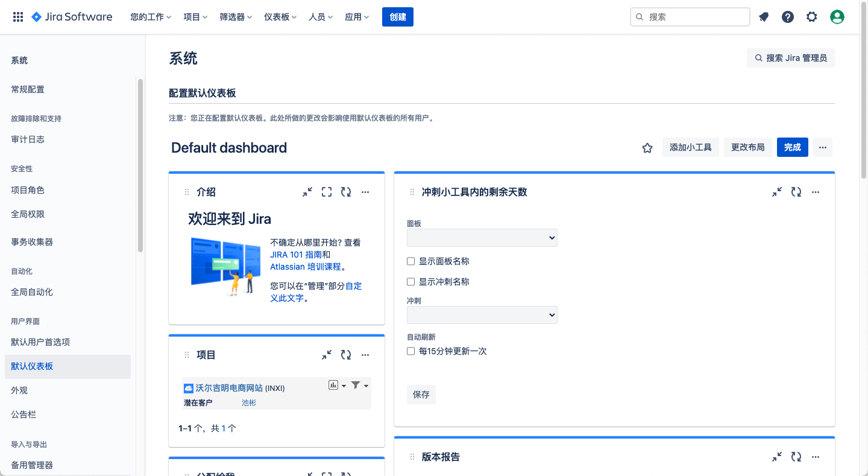This screenshot has width=868, height=476.
Task: Minimize the 介绍 gadget
Action: [x=307, y=192]
